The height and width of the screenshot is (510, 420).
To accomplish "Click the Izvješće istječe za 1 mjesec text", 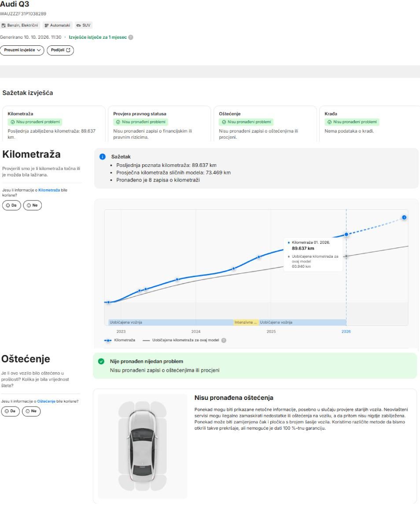I will pyautogui.click(x=98, y=37).
